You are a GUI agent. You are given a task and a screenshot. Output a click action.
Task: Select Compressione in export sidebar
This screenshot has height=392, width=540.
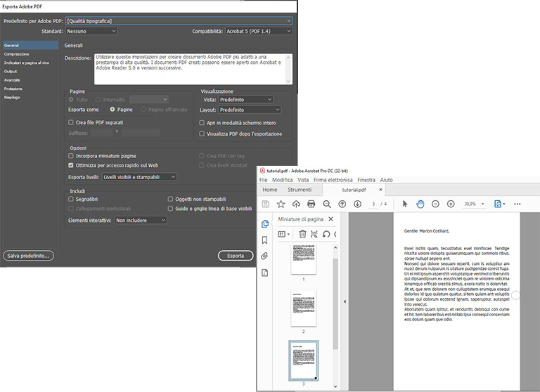click(x=17, y=54)
